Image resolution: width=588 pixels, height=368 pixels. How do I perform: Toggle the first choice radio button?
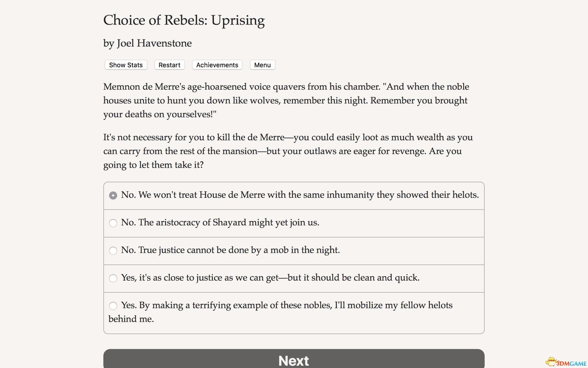(113, 195)
